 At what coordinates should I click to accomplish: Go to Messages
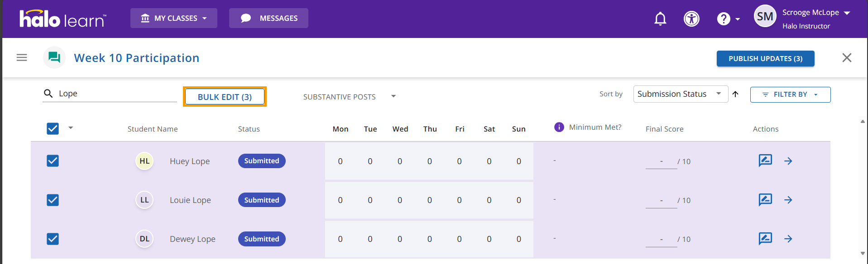click(x=269, y=18)
